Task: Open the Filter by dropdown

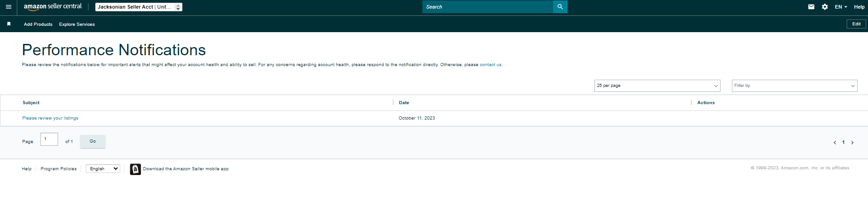Action: [x=794, y=86]
